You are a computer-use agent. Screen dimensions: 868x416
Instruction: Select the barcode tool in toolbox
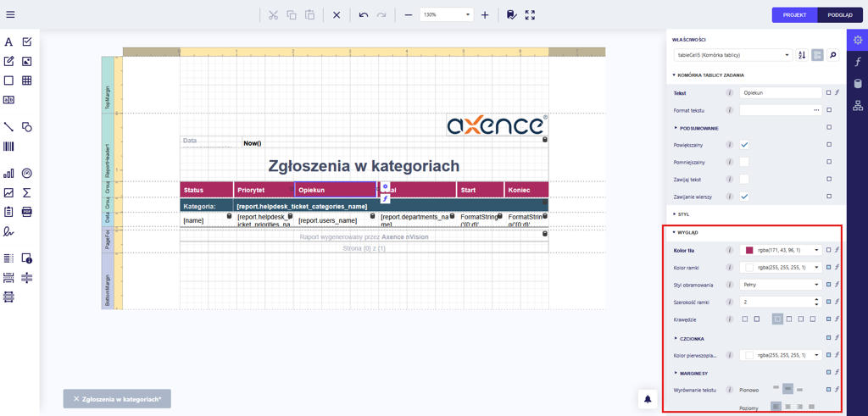[x=8, y=147]
